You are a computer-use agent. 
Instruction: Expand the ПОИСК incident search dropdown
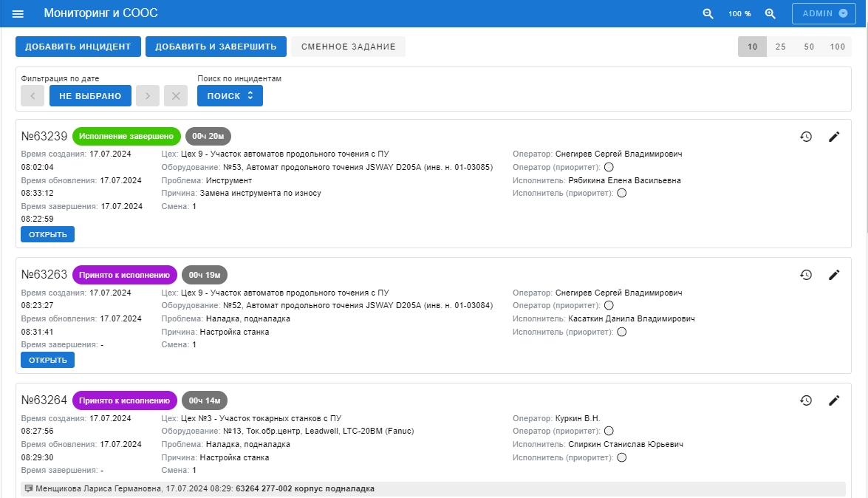[x=230, y=96]
